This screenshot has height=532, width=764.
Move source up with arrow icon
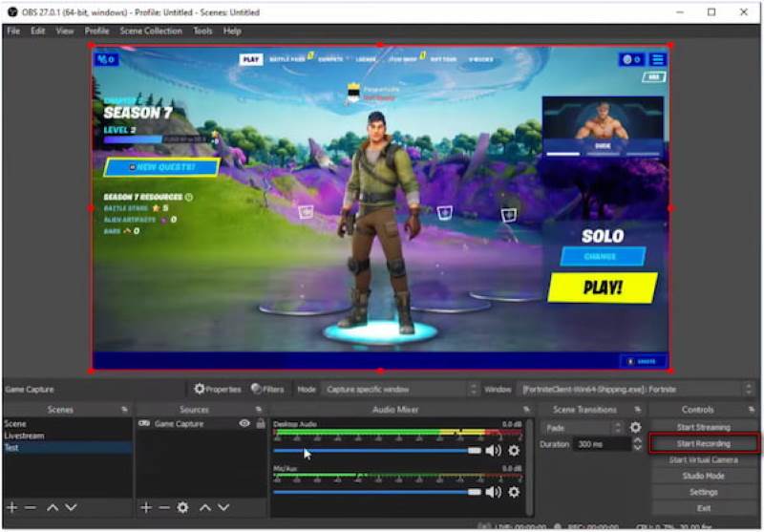point(205,507)
